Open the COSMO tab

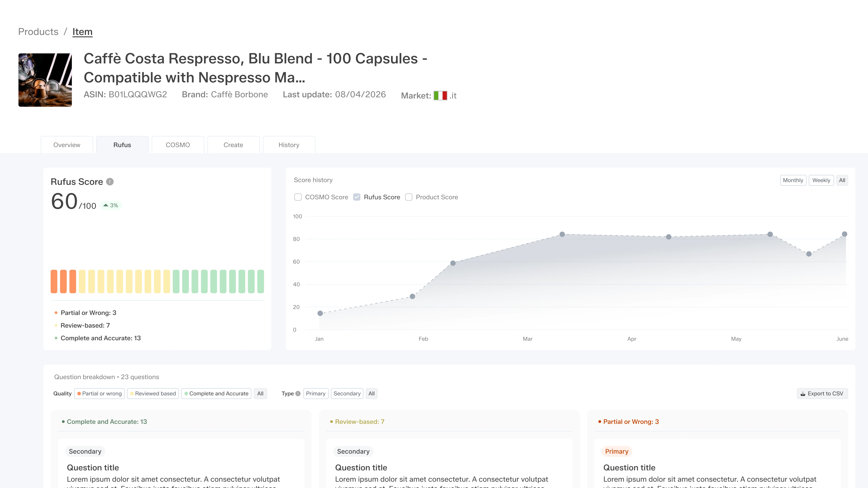[178, 145]
